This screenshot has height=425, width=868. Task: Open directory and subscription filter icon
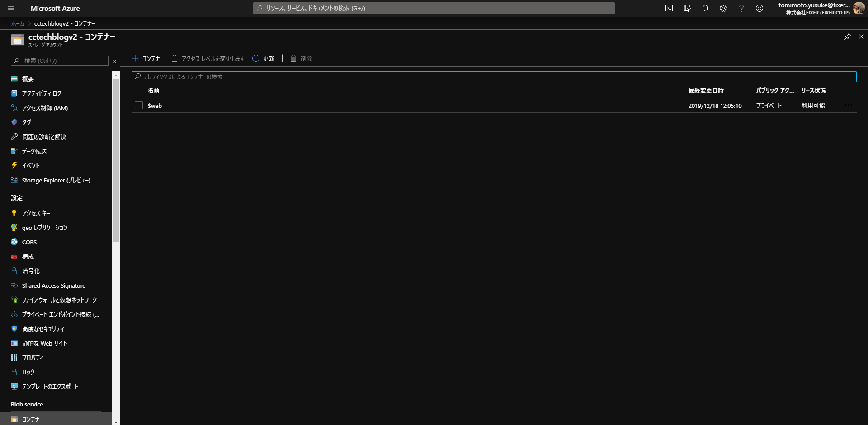click(x=687, y=8)
